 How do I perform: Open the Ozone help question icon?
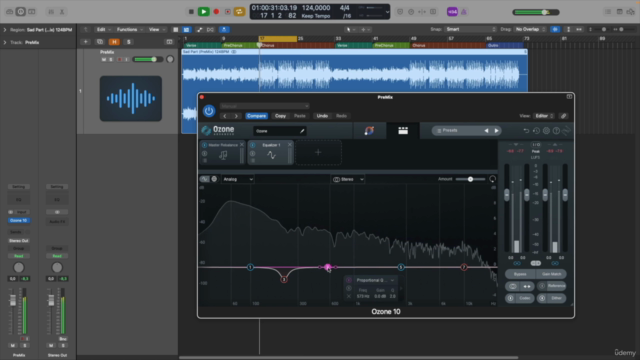(556, 131)
